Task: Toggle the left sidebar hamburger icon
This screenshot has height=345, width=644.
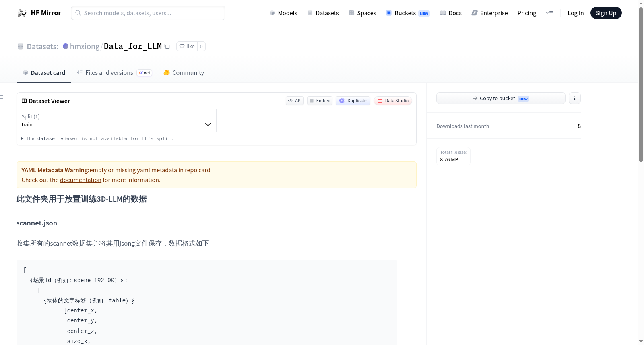Action: point(2,97)
